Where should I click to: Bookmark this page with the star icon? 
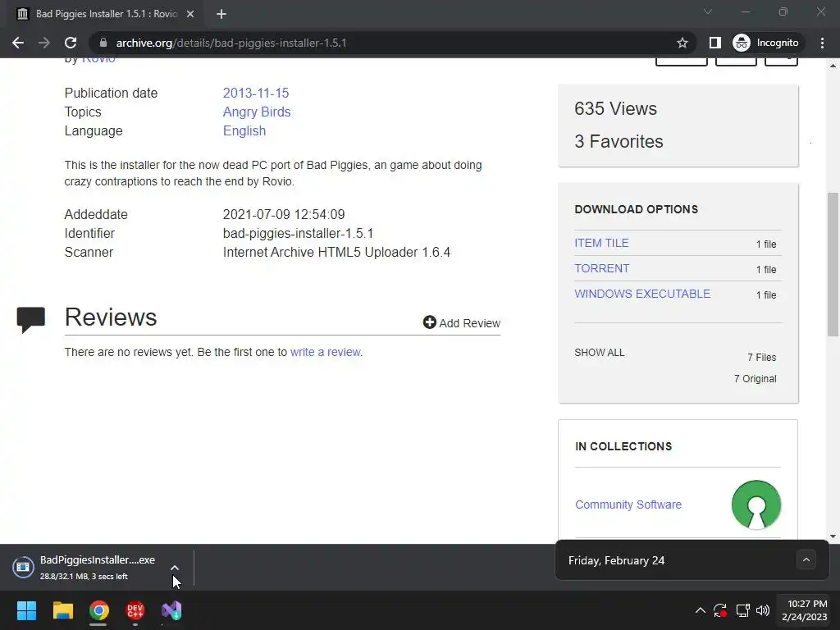682,43
